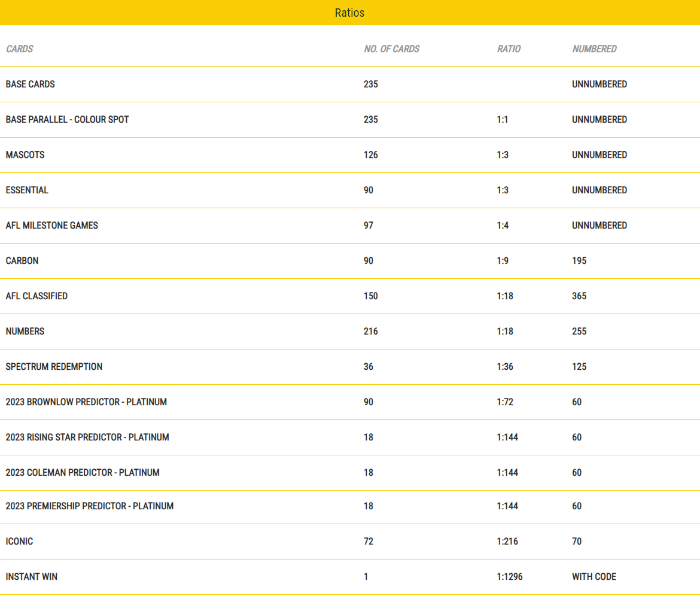Image resolution: width=700 pixels, height=596 pixels.
Task: Select the AFL MILESTONE GAMES row
Action: (x=52, y=226)
